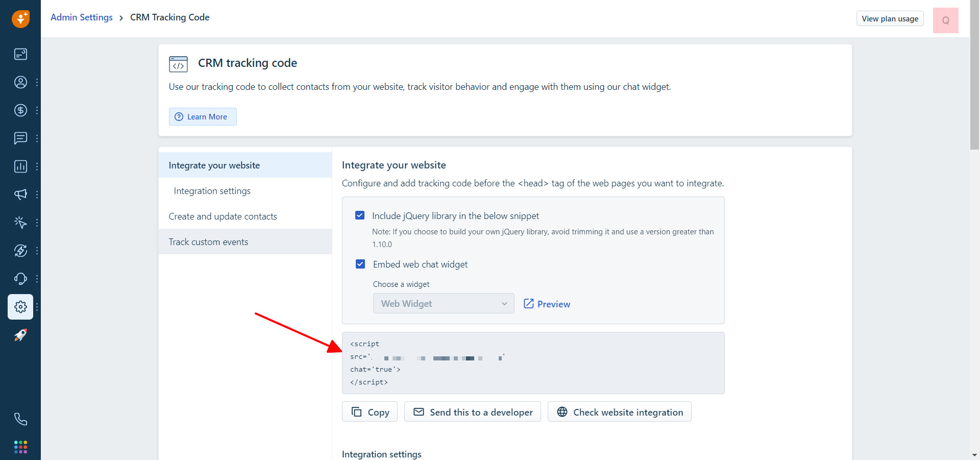Open the dashboard icon in sidebar
980x460 pixels.
[x=20, y=54]
